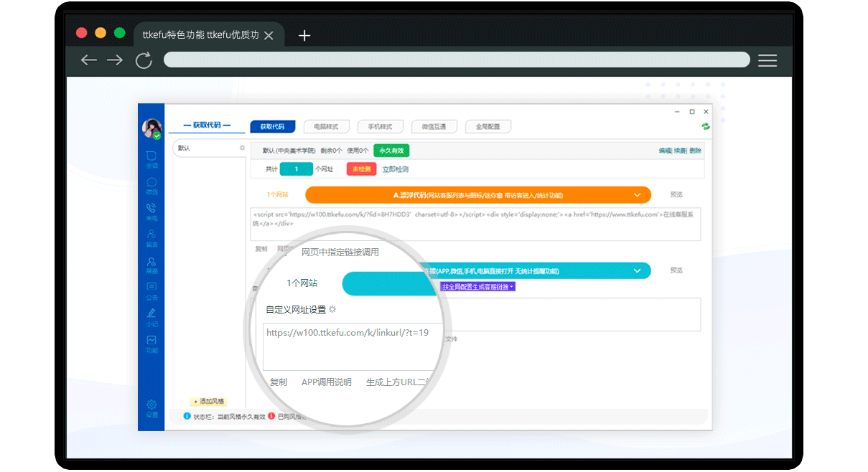Click gear icon beside 自定义网址设置

[x=332, y=310]
